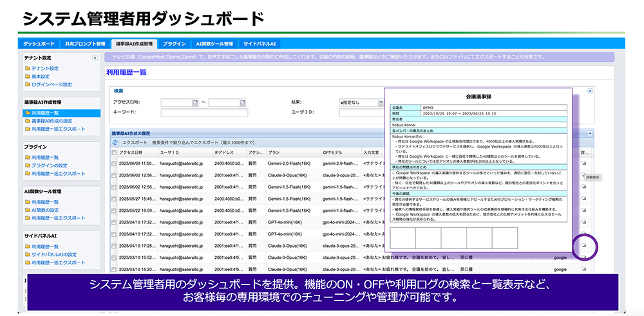
Task: Select the 2025/05/27 row checkbox
Action: (115, 198)
